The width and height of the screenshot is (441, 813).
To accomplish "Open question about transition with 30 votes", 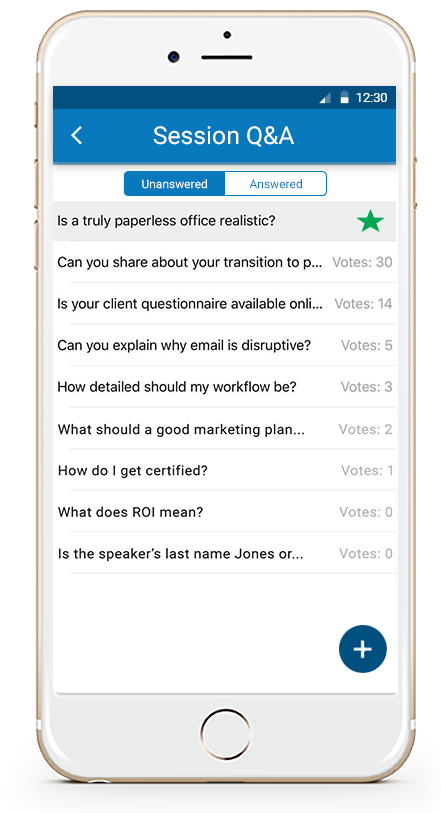I will click(x=224, y=262).
